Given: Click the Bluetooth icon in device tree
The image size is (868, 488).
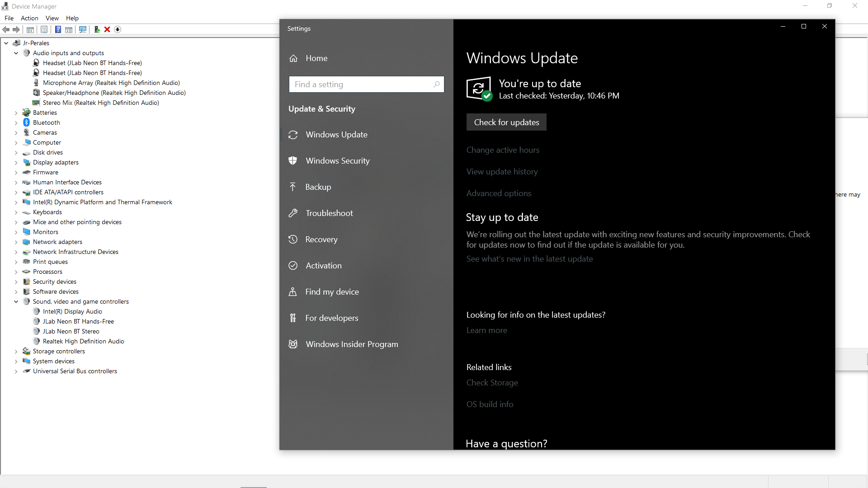Looking at the screenshot, I should [27, 122].
